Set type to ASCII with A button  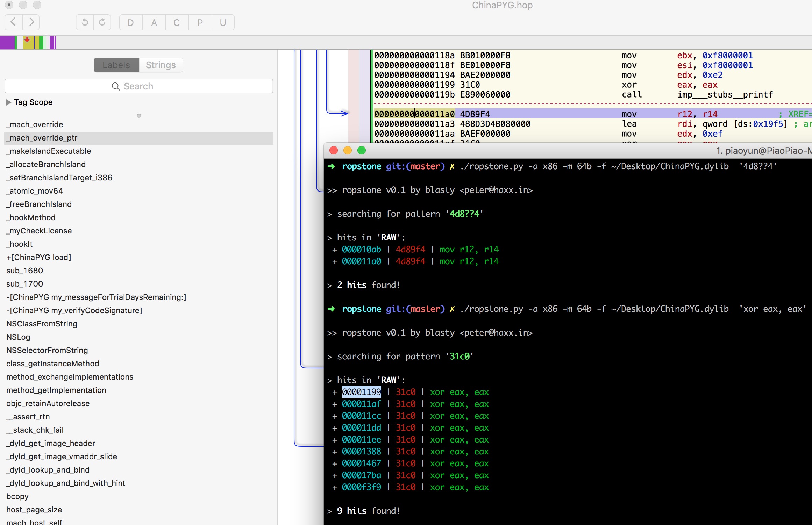[x=154, y=23]
